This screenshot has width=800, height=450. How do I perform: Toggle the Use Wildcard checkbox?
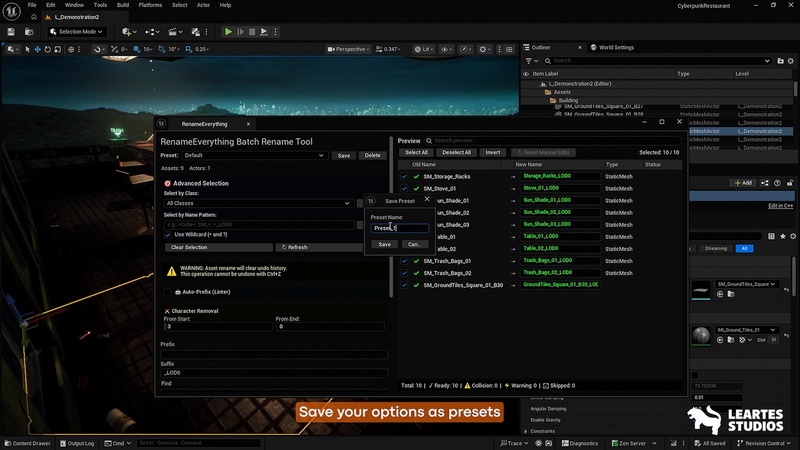pos(168,234)
